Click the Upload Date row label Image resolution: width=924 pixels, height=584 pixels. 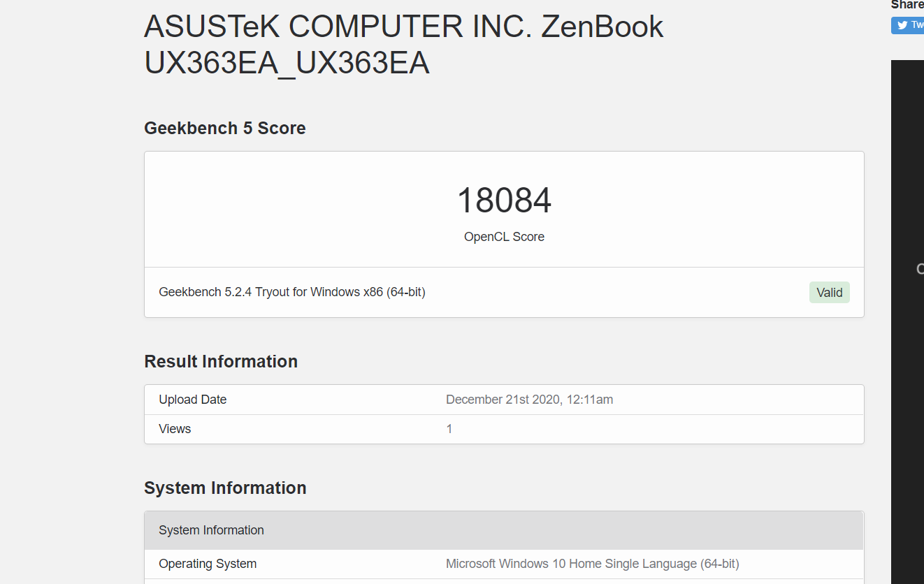pos(193,400)
